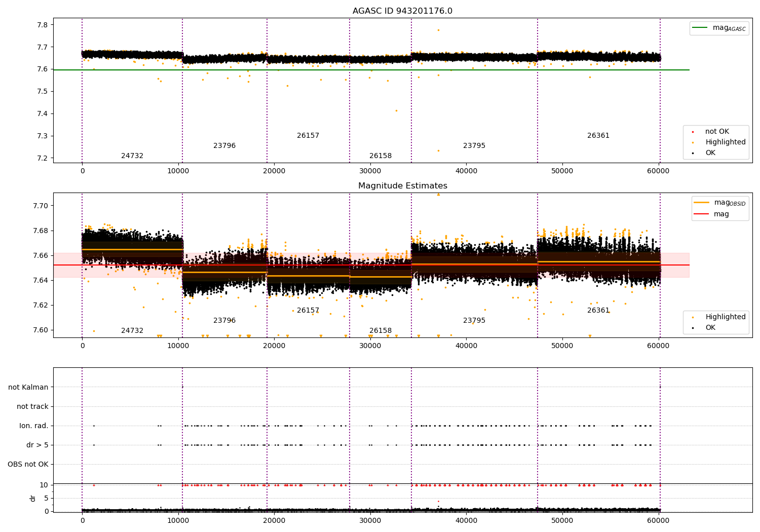Image resolution: width=760 pixels, height=532 pixels.
Task: Click obsid label 23795 in the Magnitude Estimates plot
Action: pos(474,321)
